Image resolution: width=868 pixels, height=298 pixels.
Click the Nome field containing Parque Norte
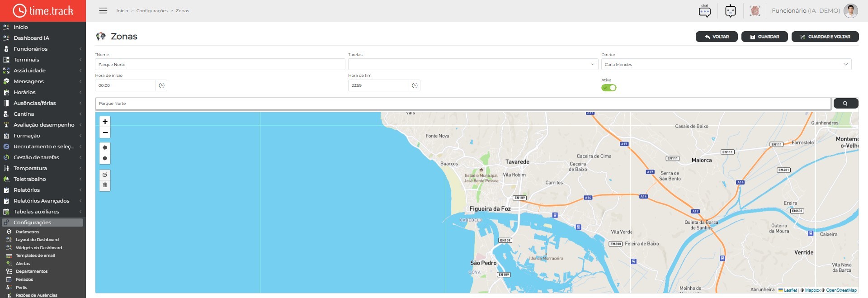point(220,64)
